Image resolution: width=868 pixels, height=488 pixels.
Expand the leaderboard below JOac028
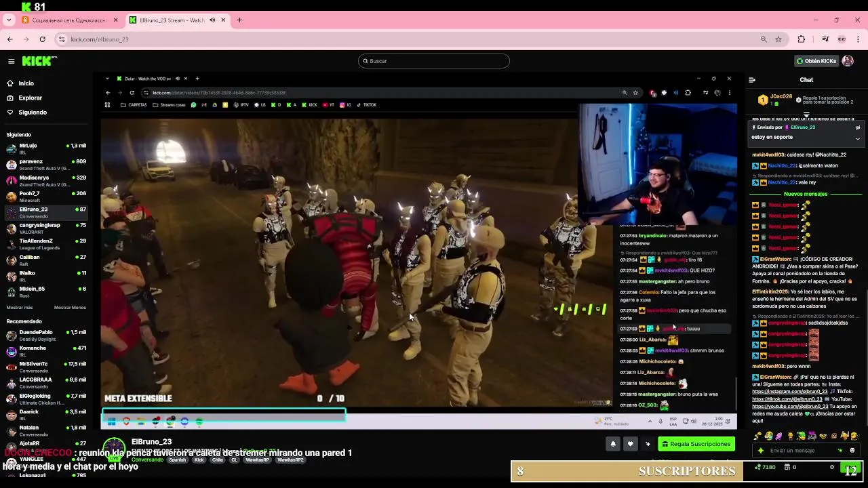pos(806,115)
